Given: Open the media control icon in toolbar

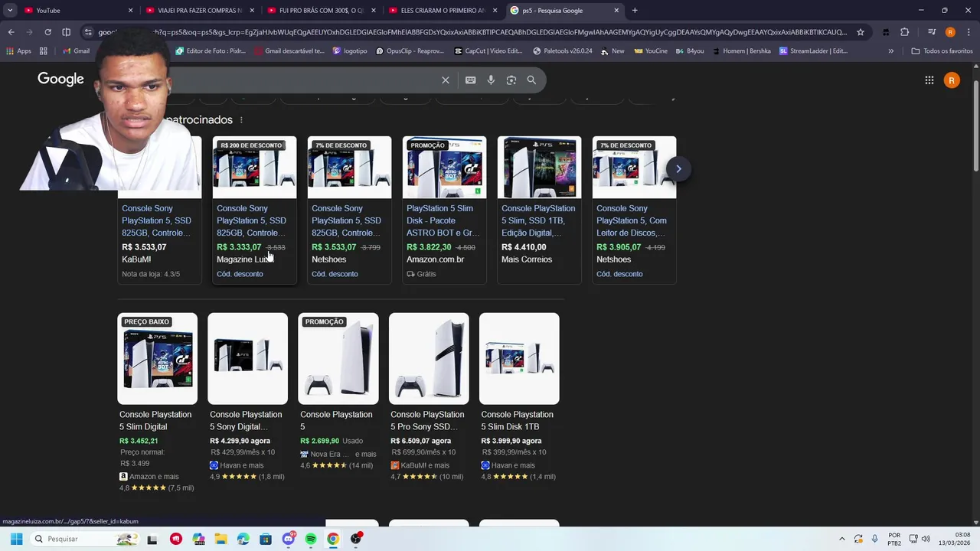Looking at the screenshot, I should [931, 32].
